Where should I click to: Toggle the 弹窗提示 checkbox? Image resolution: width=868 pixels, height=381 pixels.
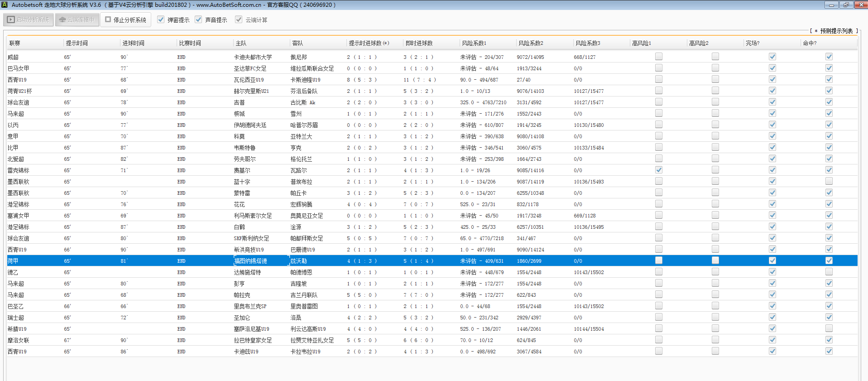click(161, 19)
